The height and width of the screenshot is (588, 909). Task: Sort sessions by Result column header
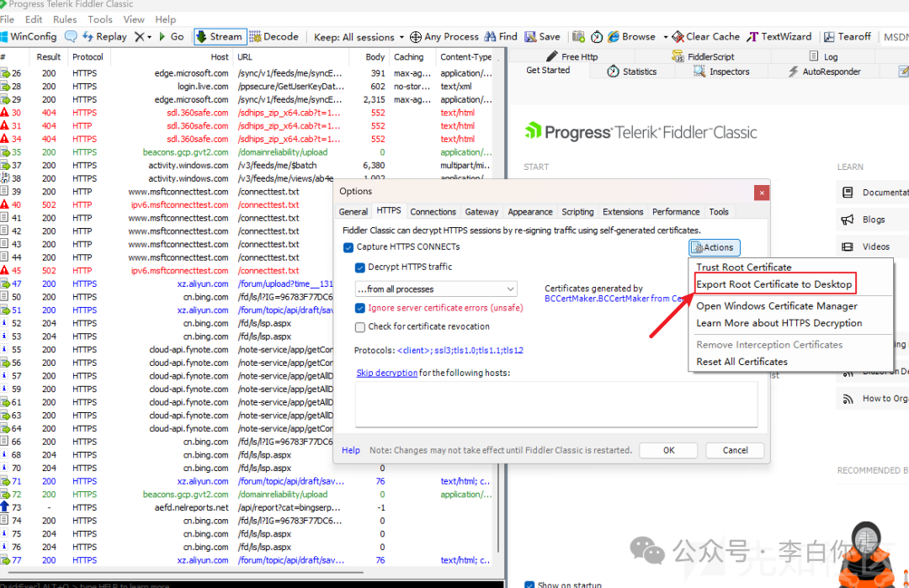coord(49,56)
